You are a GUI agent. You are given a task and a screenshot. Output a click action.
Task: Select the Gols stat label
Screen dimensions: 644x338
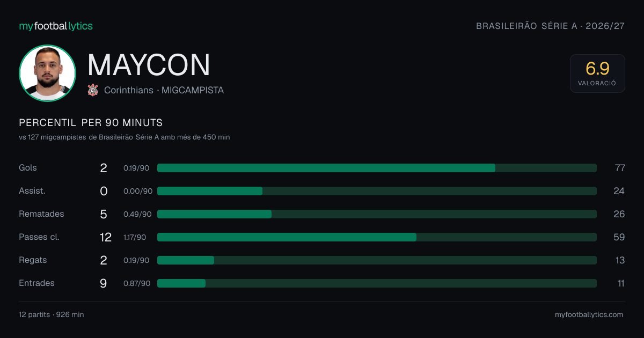tap(28, 168)
